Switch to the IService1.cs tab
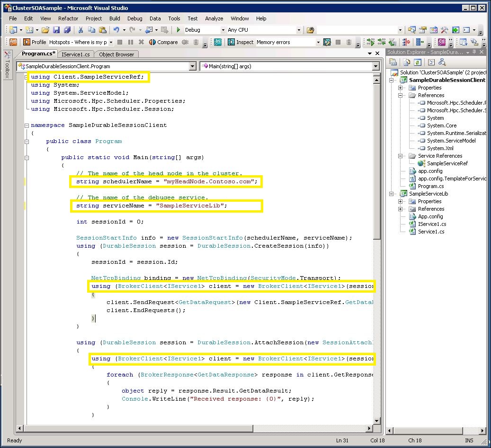491x448 pixels. pos(76,54)
